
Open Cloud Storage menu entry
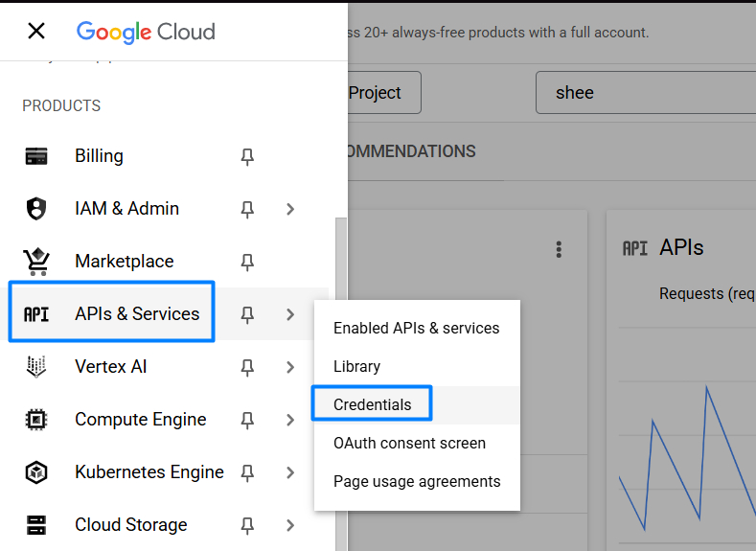tap(130, 525)
